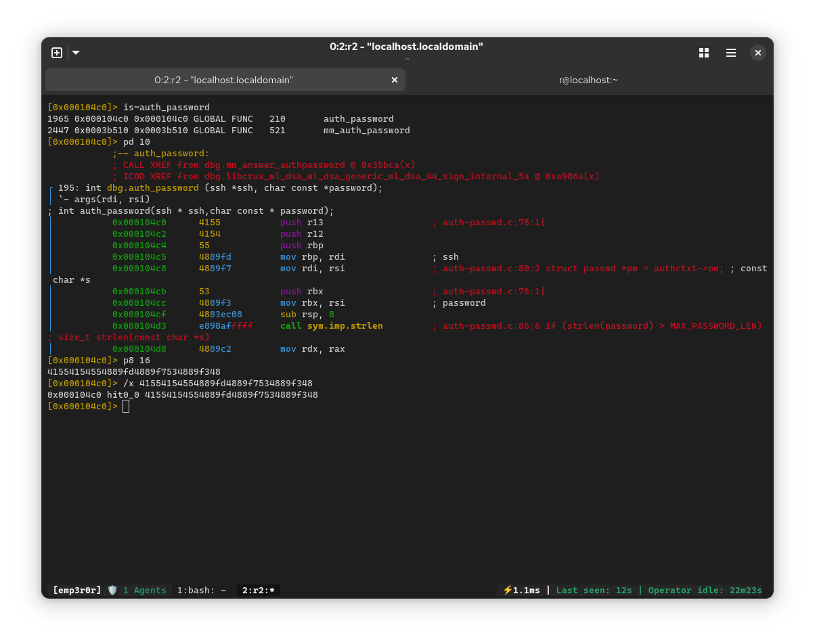Click the hit0_0 search result
815x644 pixels.
(x=183, y=395)
